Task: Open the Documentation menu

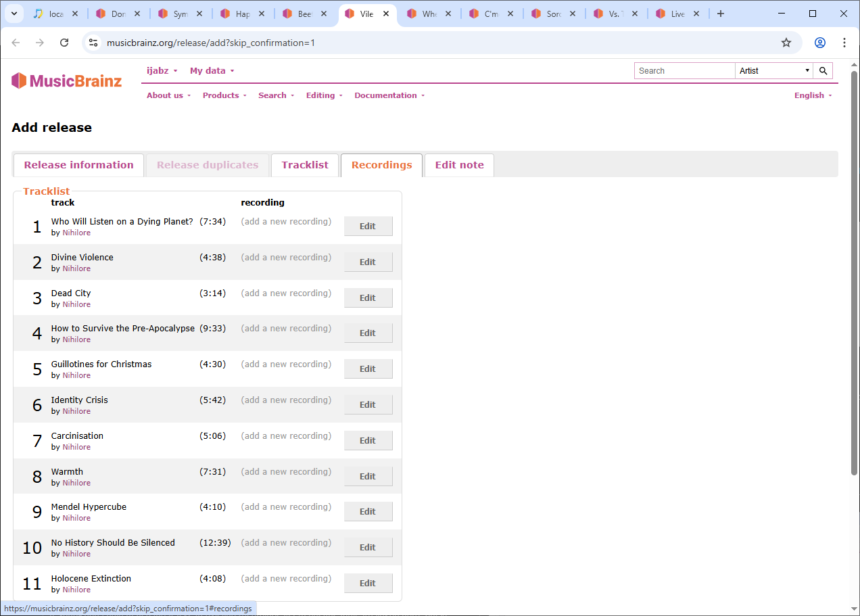Action: pos(389,95)
